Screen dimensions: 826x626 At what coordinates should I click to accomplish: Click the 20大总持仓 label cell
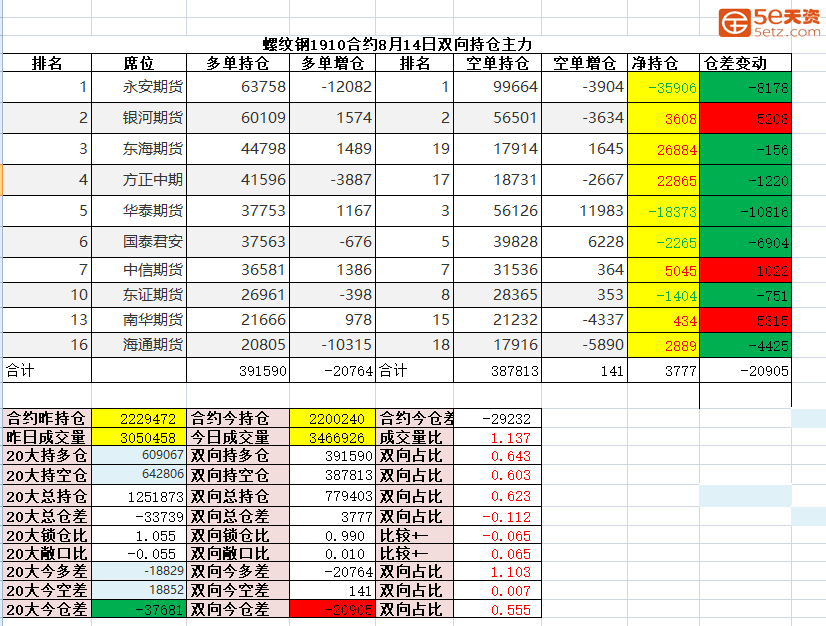[x=47, y=496]
